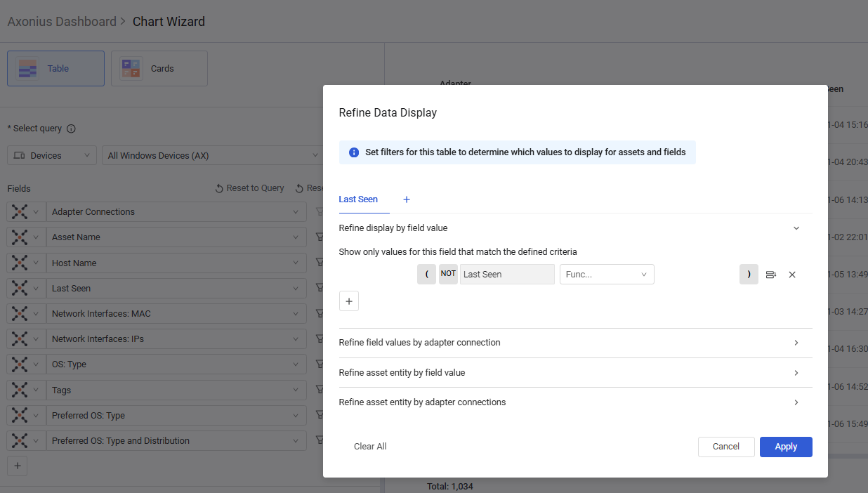
Task: Cancel the Refine Data Display dialog
Action: (726, 447)
